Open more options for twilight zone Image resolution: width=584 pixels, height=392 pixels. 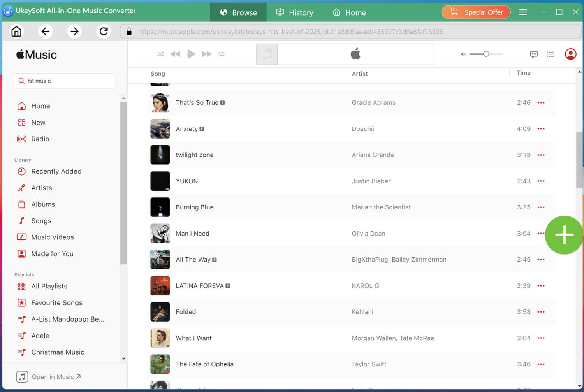541,155
